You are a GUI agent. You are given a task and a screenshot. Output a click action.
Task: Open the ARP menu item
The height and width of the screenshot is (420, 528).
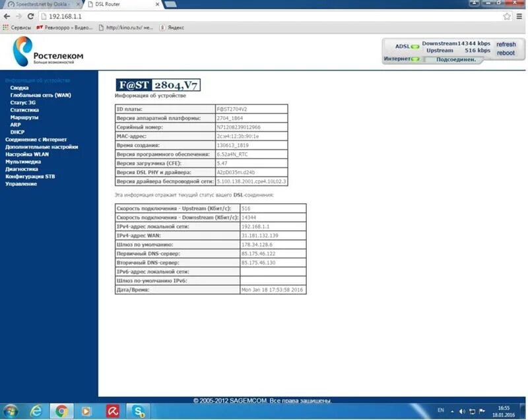(x=15, y=125)
